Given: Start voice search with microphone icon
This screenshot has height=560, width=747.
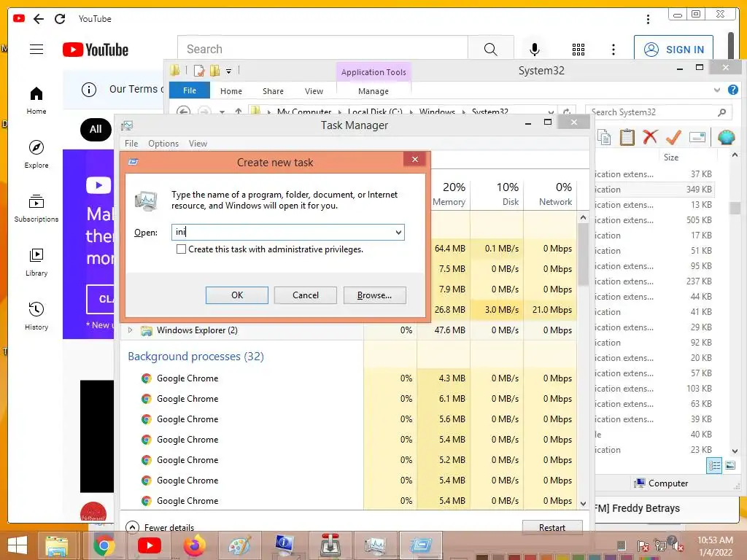Looking at the screenshot, I should (x=535, y=50).
